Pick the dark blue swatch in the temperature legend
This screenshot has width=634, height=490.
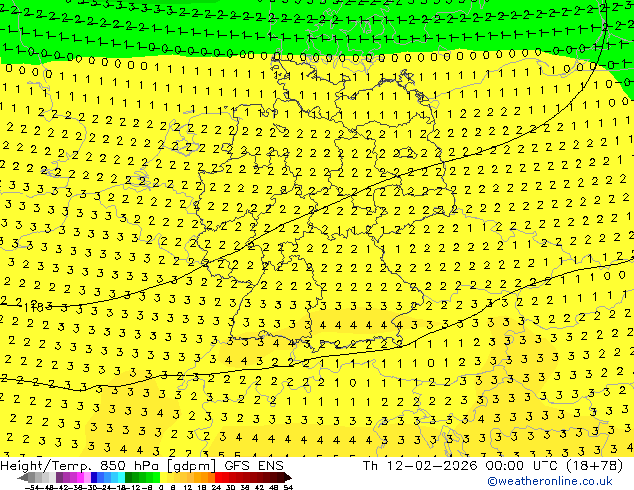click(x=94, y=477)
